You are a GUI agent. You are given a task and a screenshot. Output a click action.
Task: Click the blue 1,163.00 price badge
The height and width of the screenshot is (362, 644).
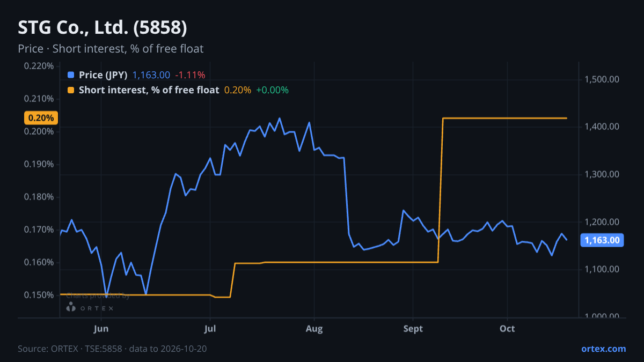[x=602, y=240]
